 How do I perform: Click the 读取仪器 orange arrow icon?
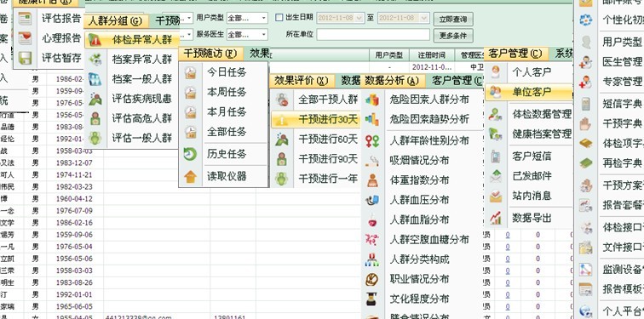190,177
